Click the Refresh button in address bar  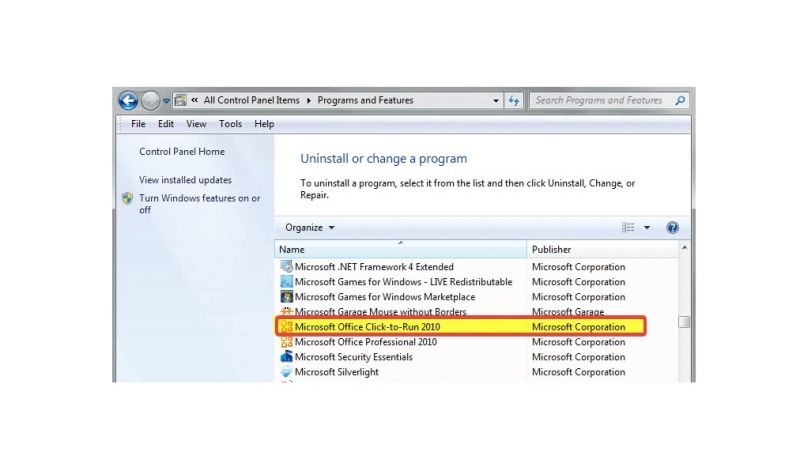coord(514,101)
